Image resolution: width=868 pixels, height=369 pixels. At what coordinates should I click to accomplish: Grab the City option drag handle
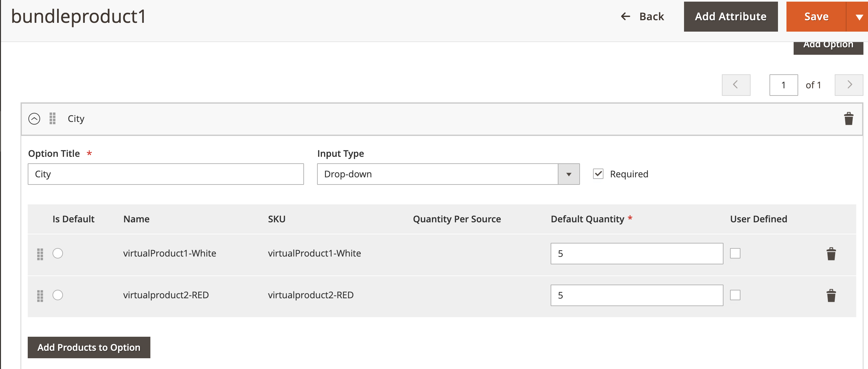[52, 119]
